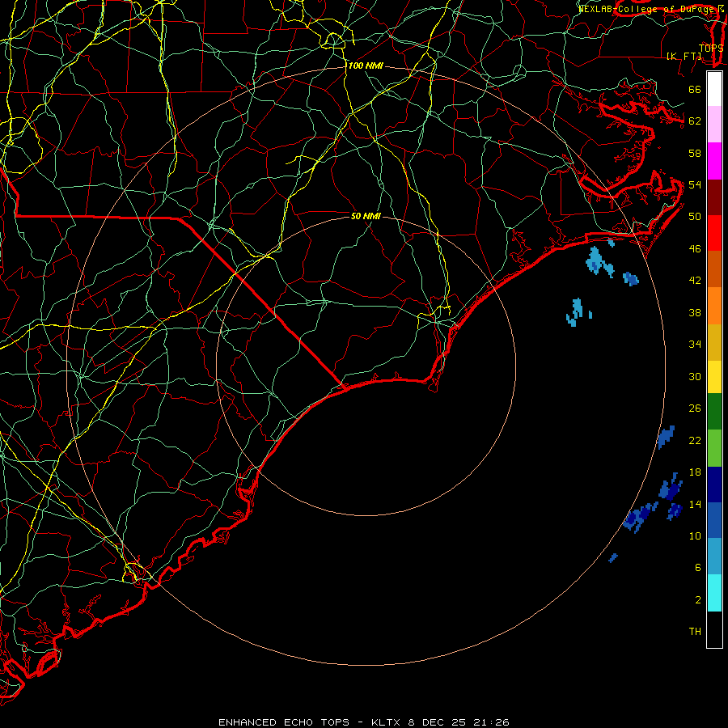
Task: Click the 'TOPS' legend title
Action: tap(711, 49)
